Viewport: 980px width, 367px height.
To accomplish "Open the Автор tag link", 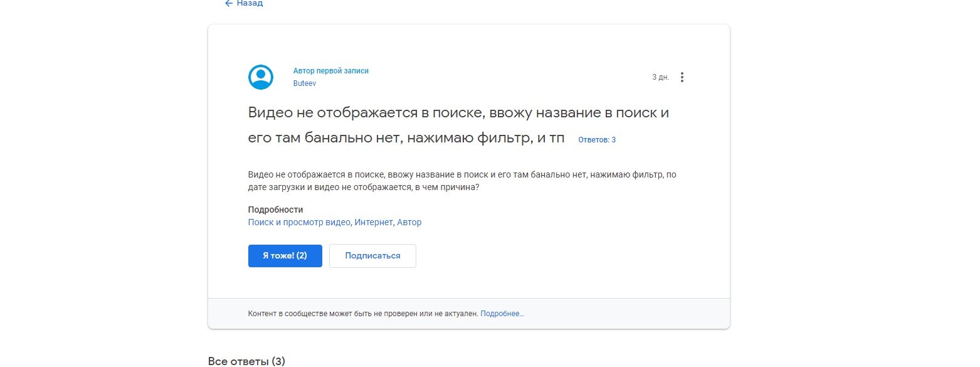I will tap(409, 222).
